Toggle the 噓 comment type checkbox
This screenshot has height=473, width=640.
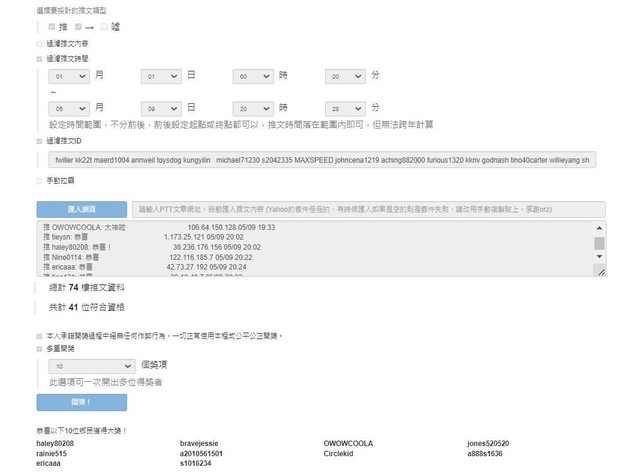pyautogui.click(x=103, y=27)
